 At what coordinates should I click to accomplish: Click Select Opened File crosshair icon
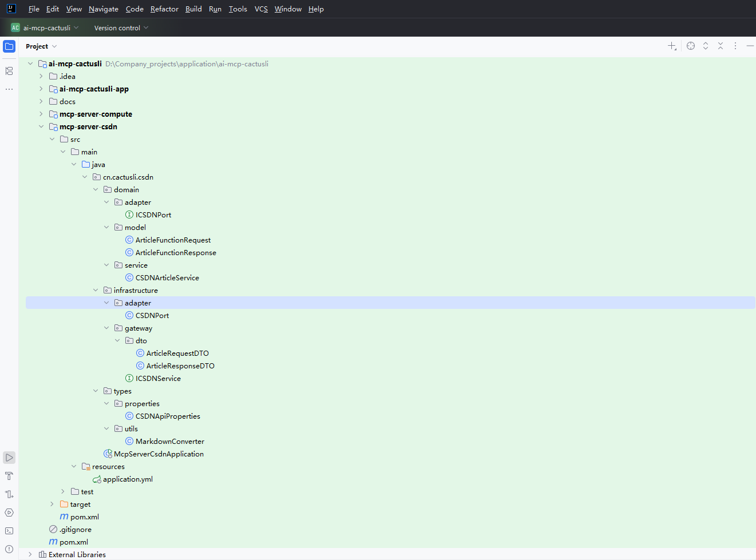tap(691, 46)
